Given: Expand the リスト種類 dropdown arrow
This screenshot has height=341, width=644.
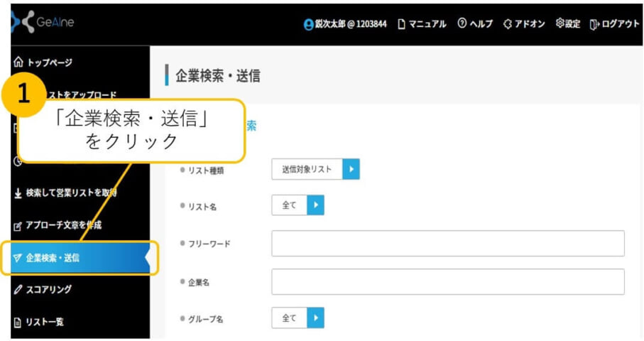Looking at the screenshot, I should pyautogui.click(x=351, y=170).
